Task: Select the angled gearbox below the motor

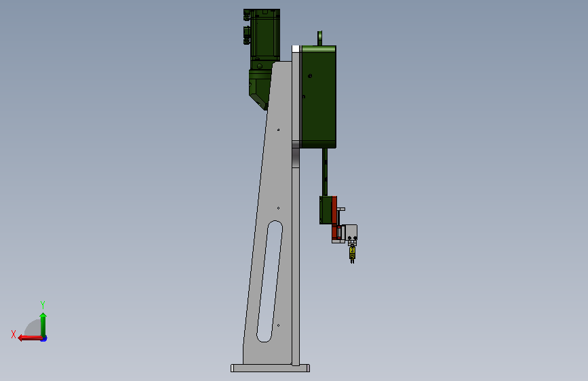Action: (259, 90)
